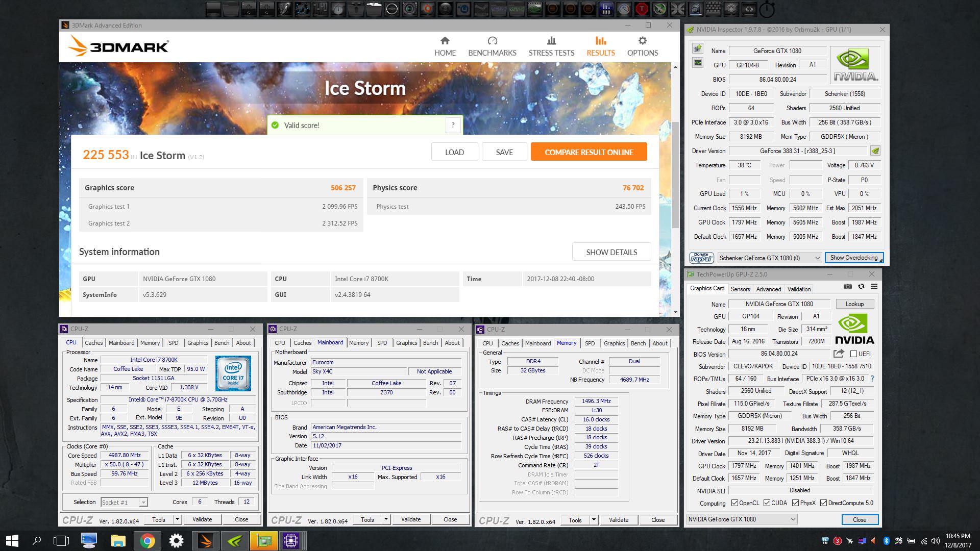Switch to the Validation tab in GPU-Z
This screenshot has height=551, width=980.
pyautogui.click(x=799, y=289)
